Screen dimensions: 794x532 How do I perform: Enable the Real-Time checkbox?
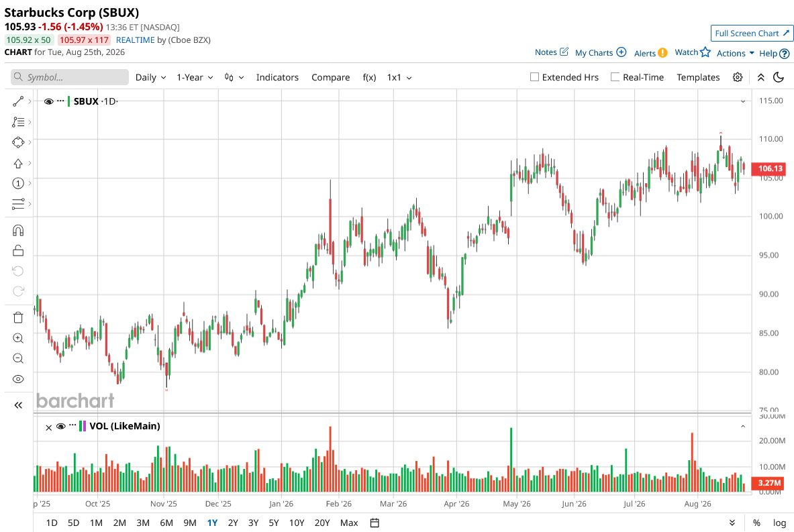[x=615, y=77]
